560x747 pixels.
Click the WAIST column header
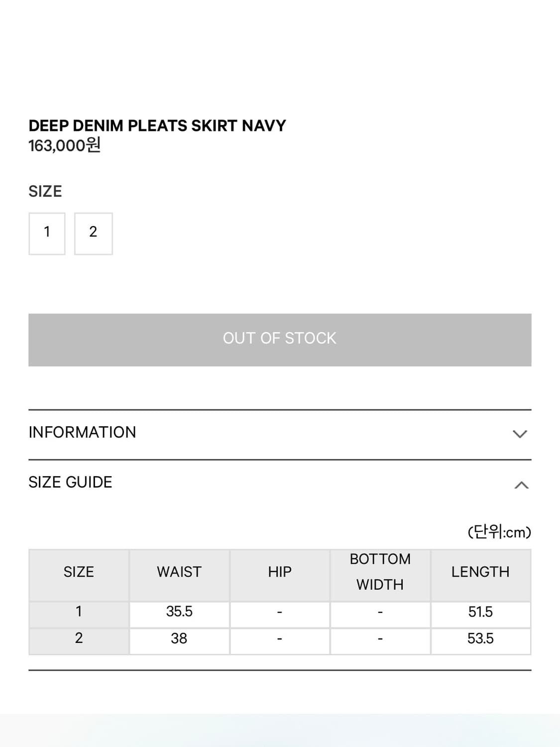point(179,572)
